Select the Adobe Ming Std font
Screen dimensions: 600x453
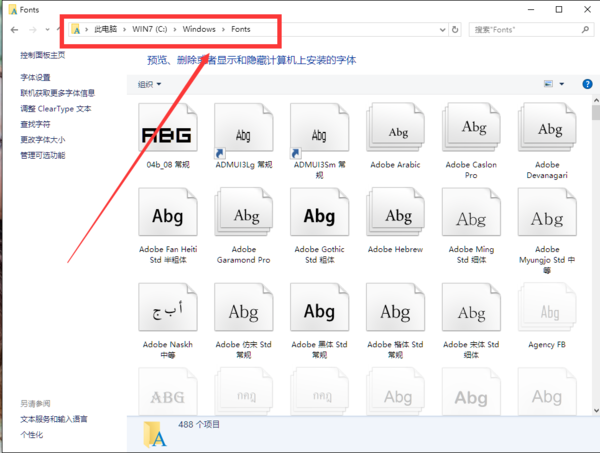471,212
